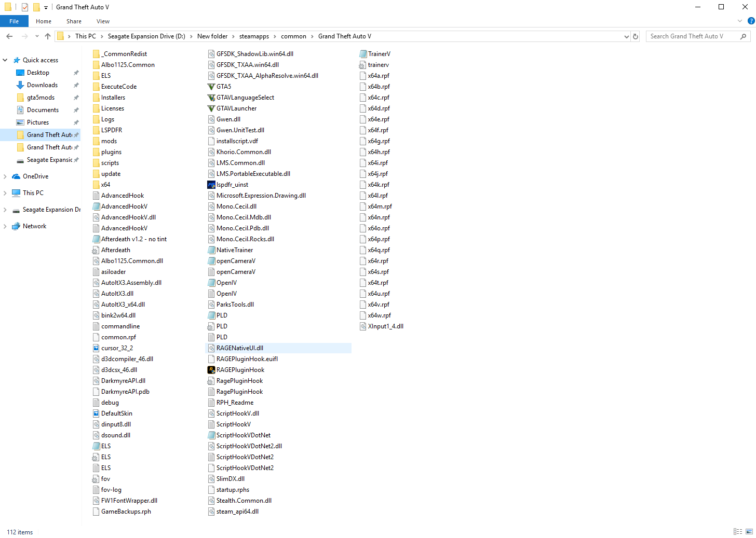This screenshot has width=756, height=538.
Task: Navigate to steamapps in the address bar
Action: pyautogui.click(x=254, y=36)
